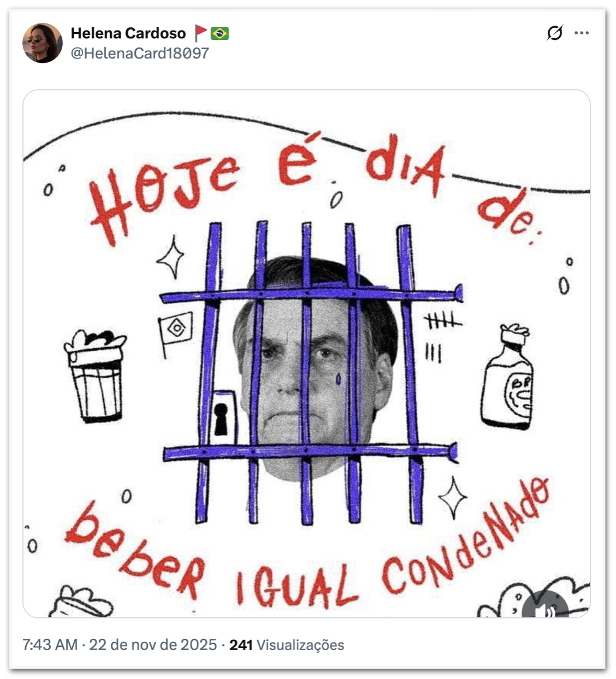The height and width of the screenshot is (679, 616).
Task: Open the 241 Visualizações view count
Action: click(287, 645)
